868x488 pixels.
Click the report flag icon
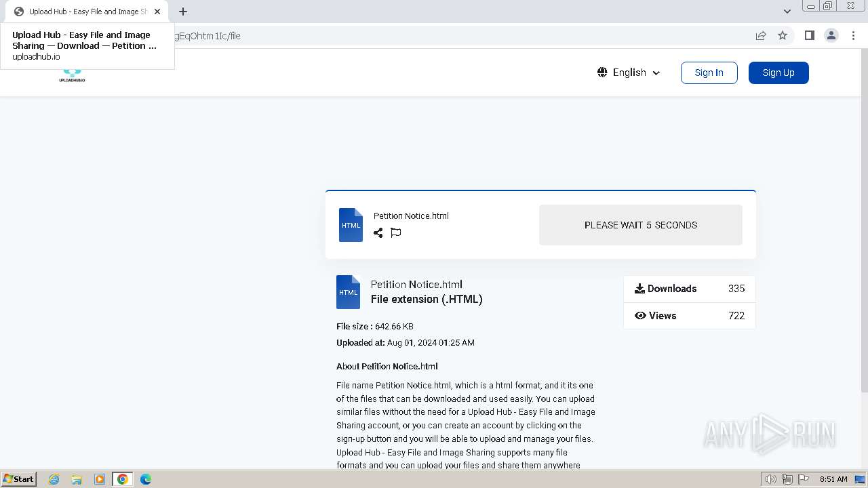pos(396,232)
